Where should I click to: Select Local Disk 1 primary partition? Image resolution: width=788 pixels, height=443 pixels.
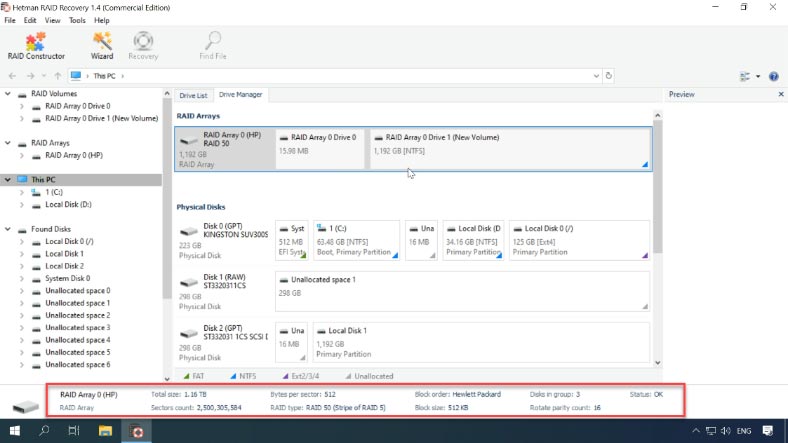pyautogui.click(x=481, y=343)
